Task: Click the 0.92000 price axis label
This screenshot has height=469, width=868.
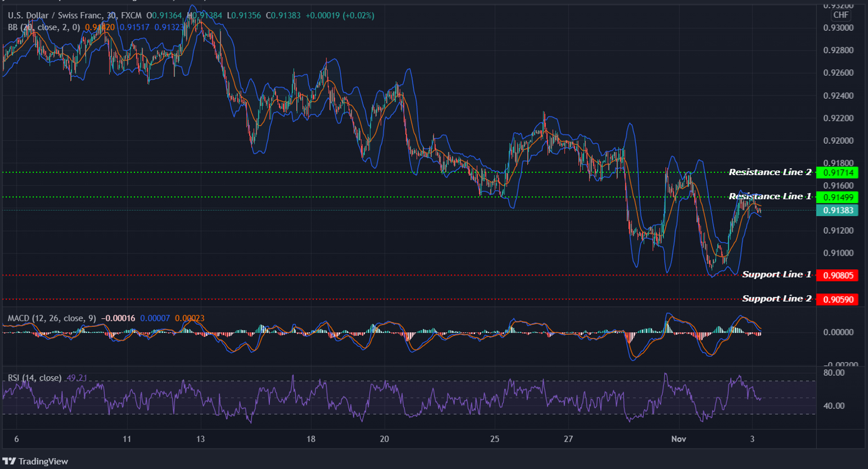Action: (838, 140)
